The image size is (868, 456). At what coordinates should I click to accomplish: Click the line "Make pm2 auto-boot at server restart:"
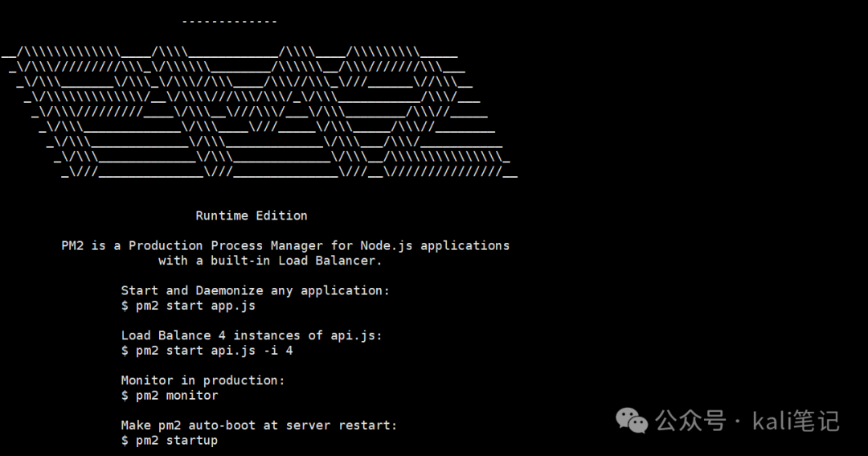click(x=259, y=425)
